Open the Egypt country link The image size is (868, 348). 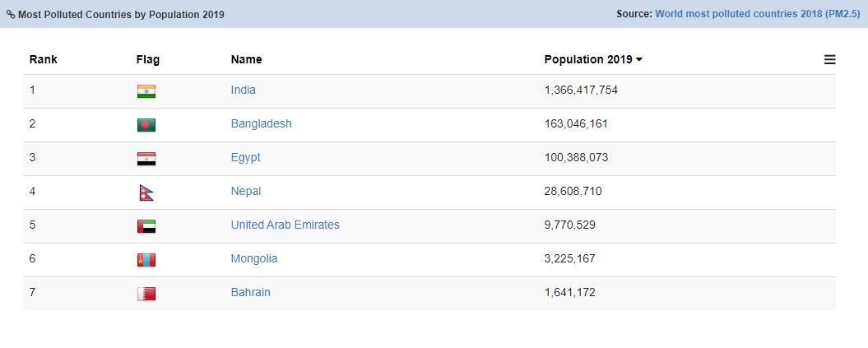(x=245, y=157)
